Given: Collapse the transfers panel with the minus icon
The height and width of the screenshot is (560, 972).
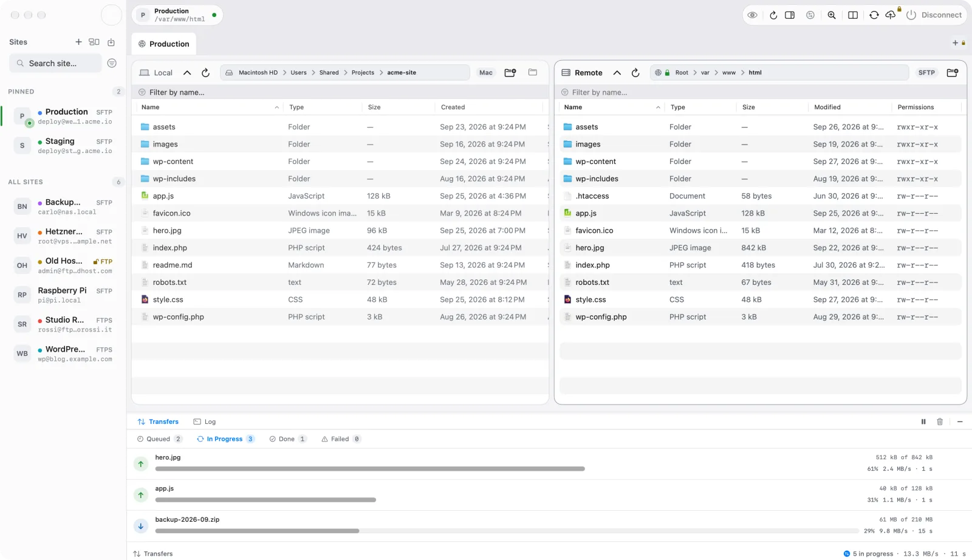Looking at the screenshot, I should click(x=960, y=422).
